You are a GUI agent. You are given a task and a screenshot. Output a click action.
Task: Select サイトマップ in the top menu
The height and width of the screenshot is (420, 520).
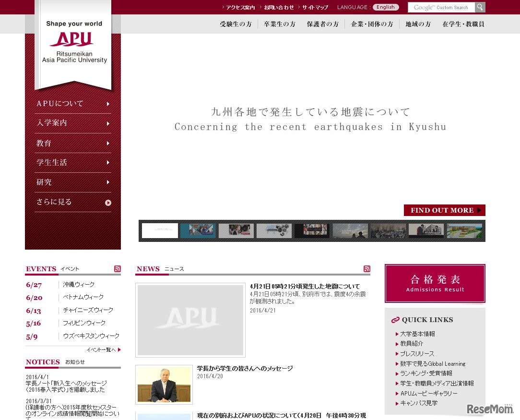pos(314,7)
